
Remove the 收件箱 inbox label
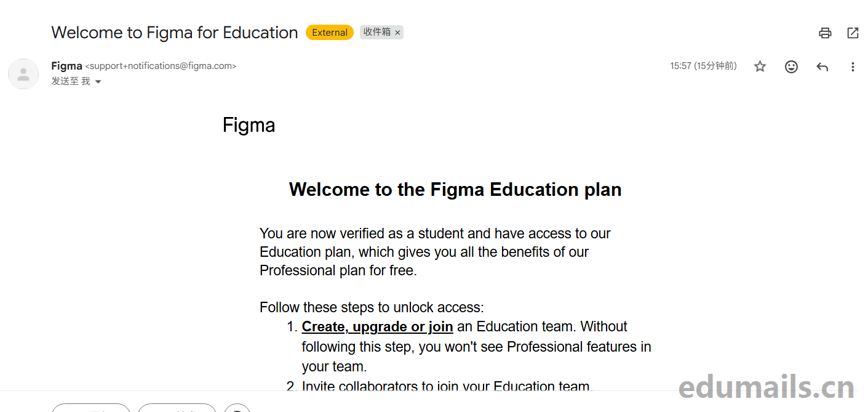coord(397,33)
